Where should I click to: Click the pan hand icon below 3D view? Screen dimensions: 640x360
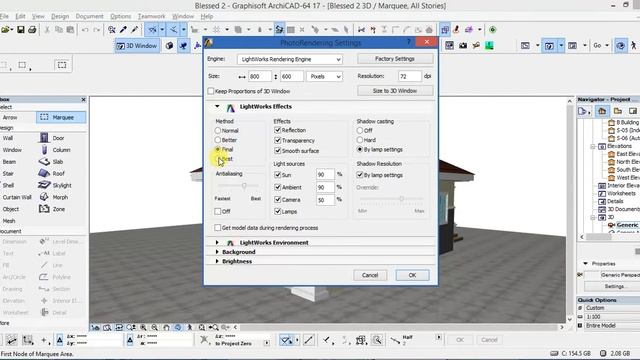(x=167, y=327)
